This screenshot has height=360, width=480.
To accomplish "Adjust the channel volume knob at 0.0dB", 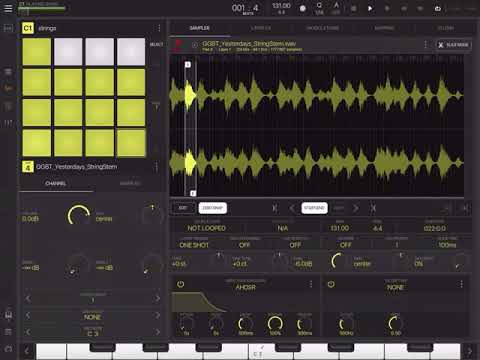I will pyautogui.click(x=79, y=215).
